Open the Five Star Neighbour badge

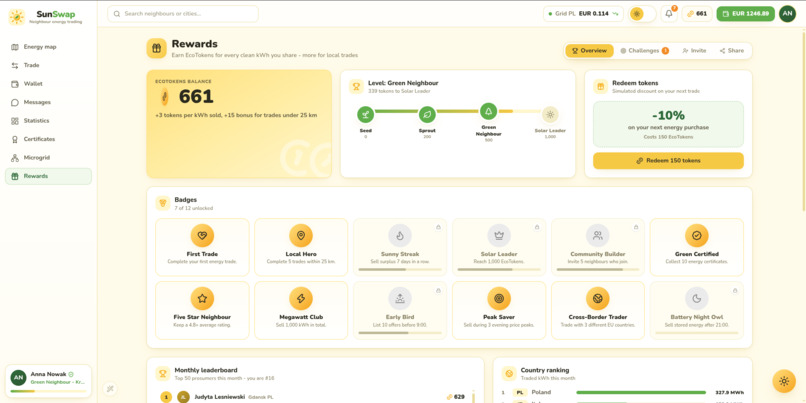coord(202,310)
